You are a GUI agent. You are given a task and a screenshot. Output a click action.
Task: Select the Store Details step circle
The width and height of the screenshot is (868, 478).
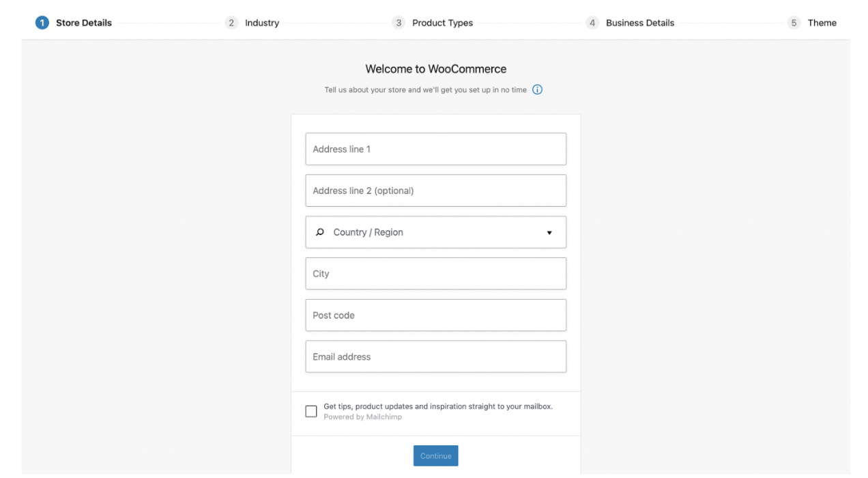coord(42,22)
